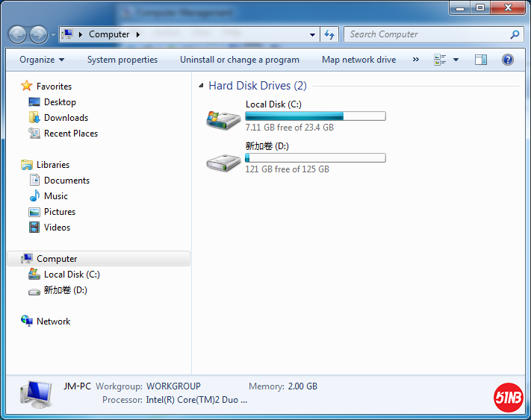
Task: Click the Desktop icon in sidebar
Action: click(34, 101)
